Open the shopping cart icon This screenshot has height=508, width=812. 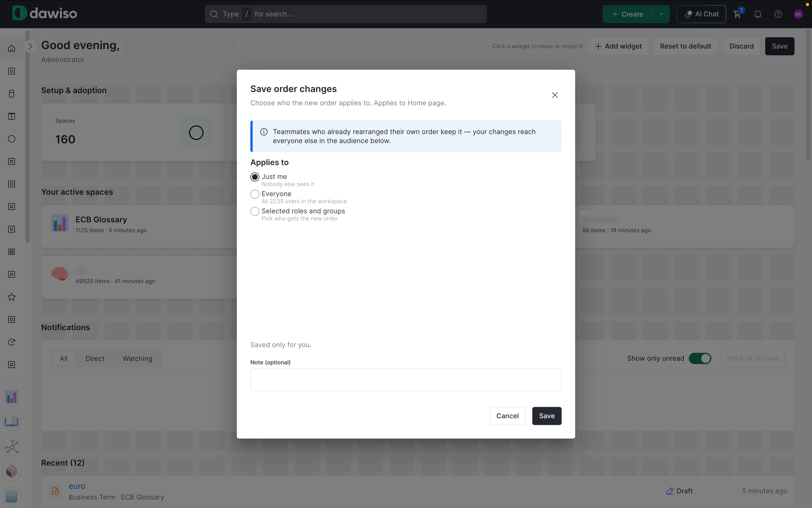[737, 14]
